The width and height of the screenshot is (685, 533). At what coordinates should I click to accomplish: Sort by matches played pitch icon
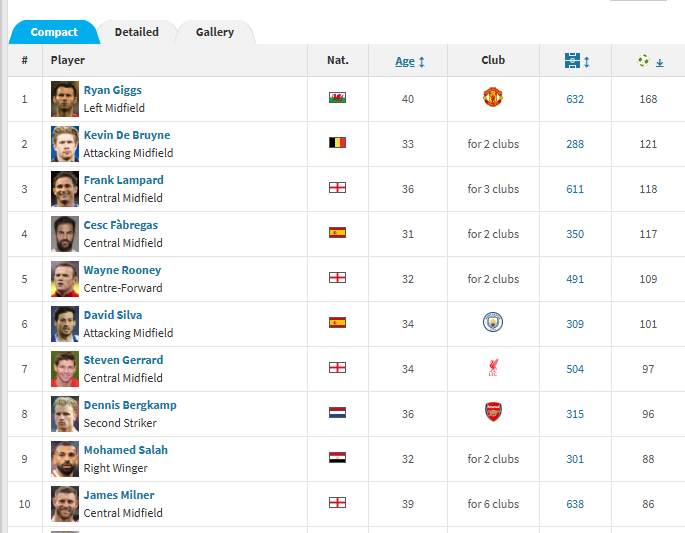572,60
